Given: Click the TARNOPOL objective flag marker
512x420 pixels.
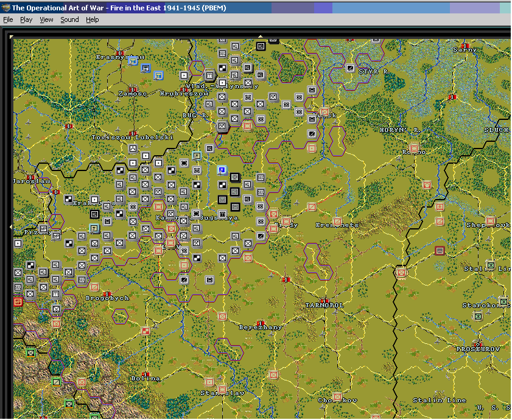Looking at the screenshot, I should (x=324, y=301).
